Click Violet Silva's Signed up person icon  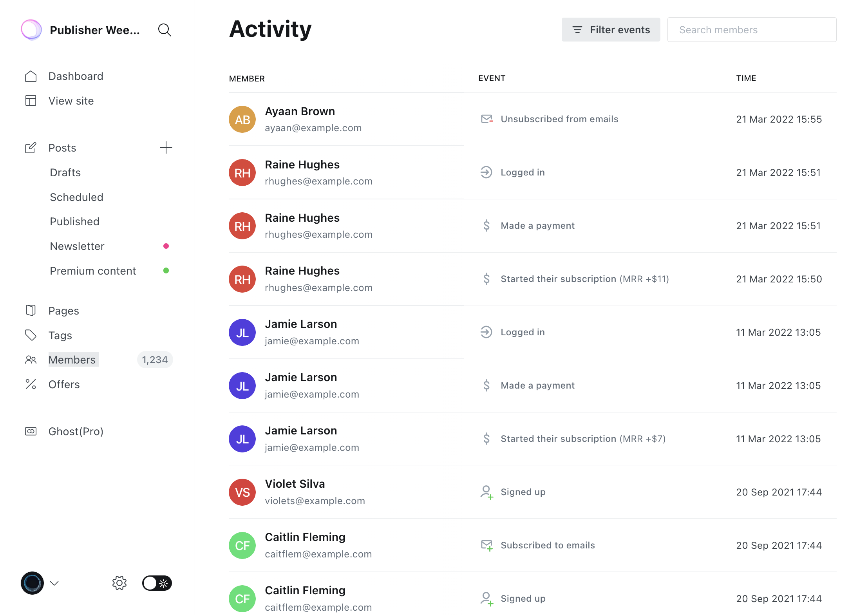point(487,492)
